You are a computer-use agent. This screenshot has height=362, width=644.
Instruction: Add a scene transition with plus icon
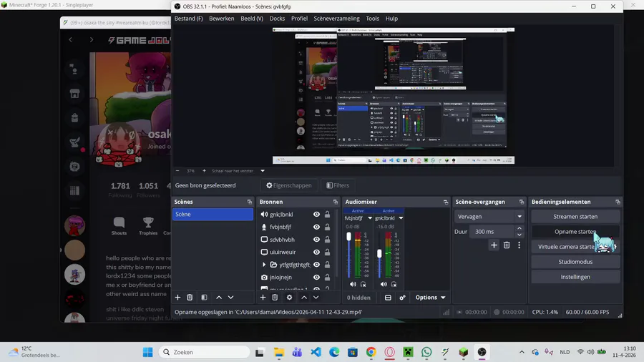[x=494, y=245]
